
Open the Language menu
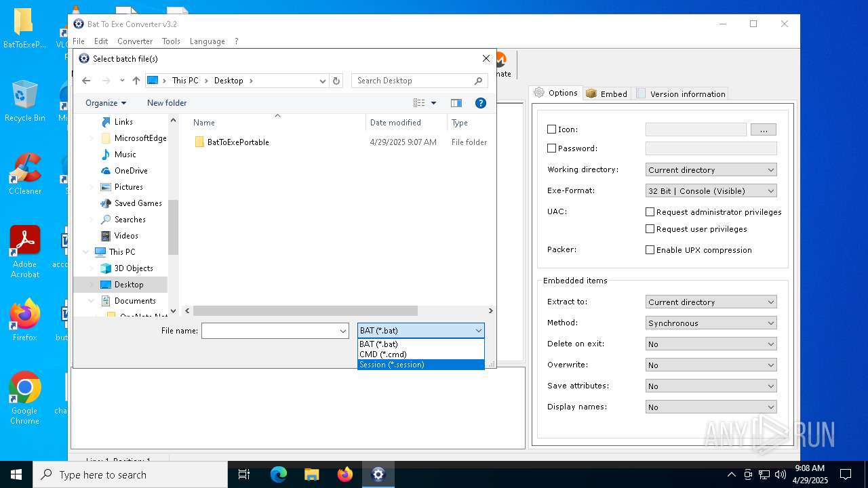[x=207, y=41]
